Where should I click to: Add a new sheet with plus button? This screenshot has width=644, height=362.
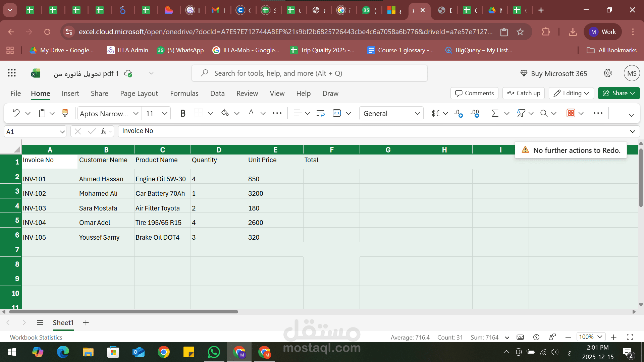tap(86, 322)
